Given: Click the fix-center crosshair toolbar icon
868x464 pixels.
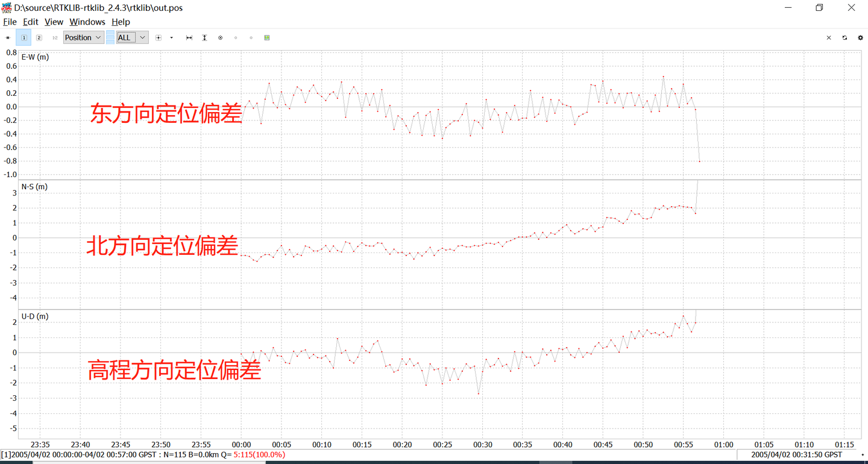Looking at the screenshot, I should 159,37.
